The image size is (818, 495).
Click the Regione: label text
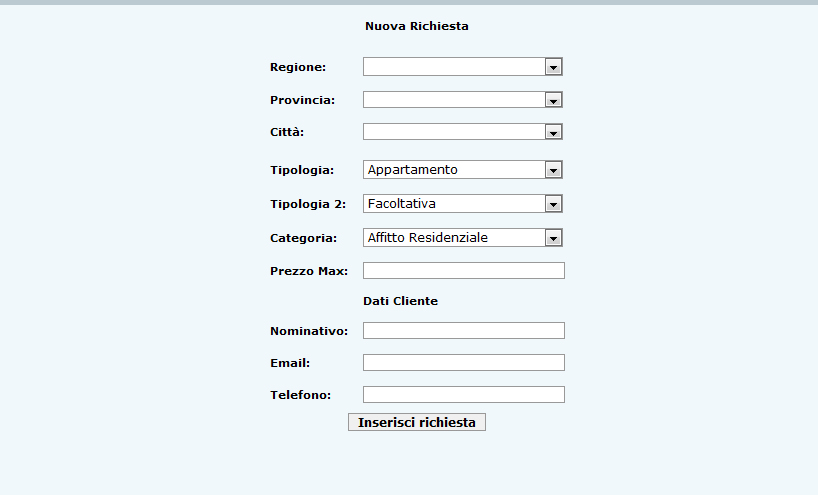click(298, 67)
